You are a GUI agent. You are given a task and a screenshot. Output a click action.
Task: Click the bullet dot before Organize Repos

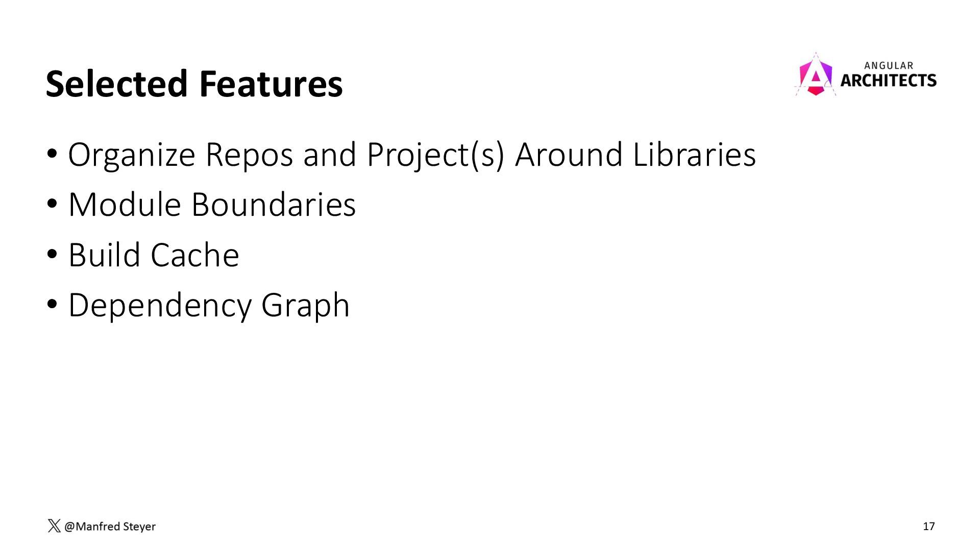(x=53, y=154)
